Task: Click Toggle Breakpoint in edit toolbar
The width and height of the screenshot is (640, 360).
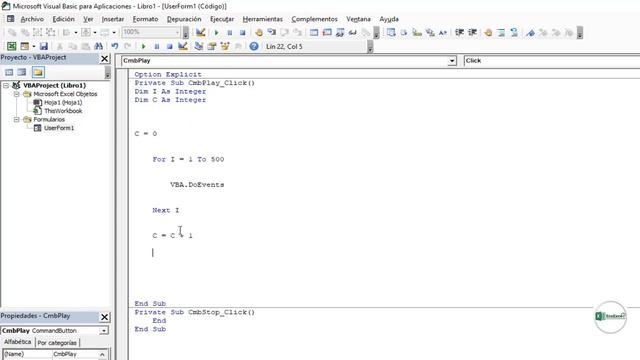Action: 489,32
